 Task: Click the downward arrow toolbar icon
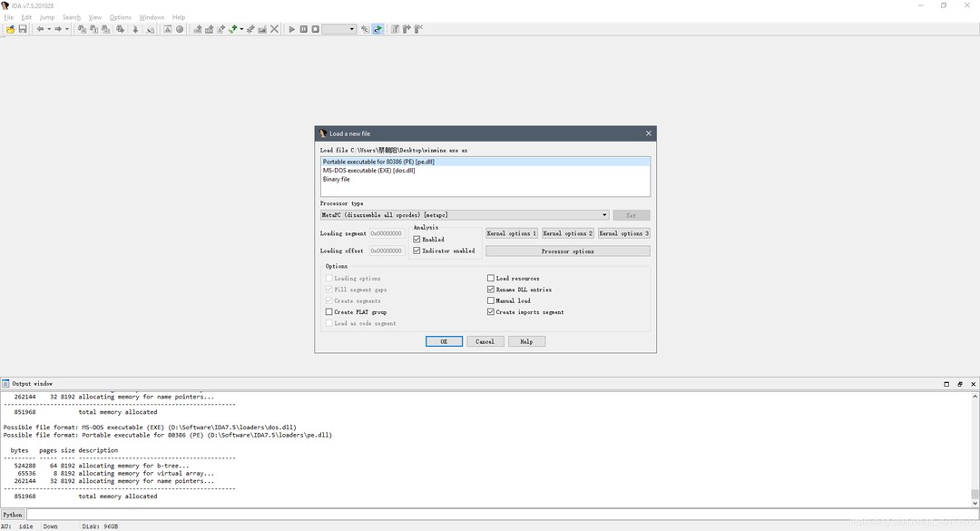pos(135,29)
